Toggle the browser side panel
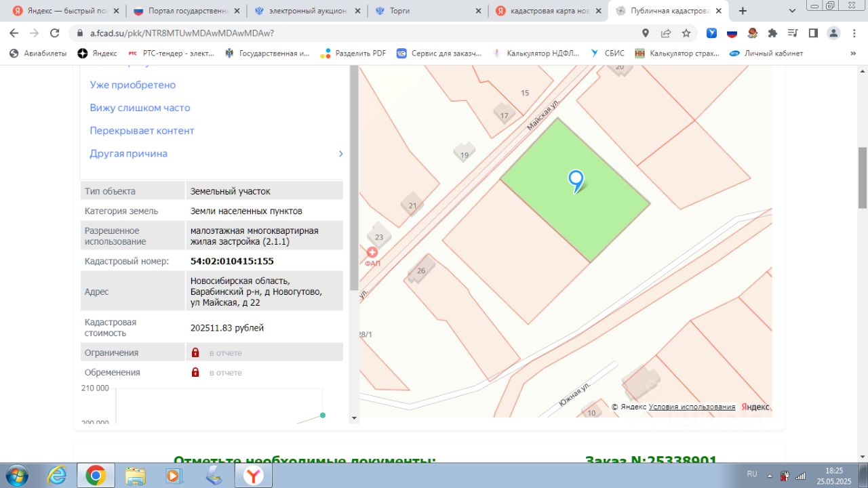 point(813,33)
